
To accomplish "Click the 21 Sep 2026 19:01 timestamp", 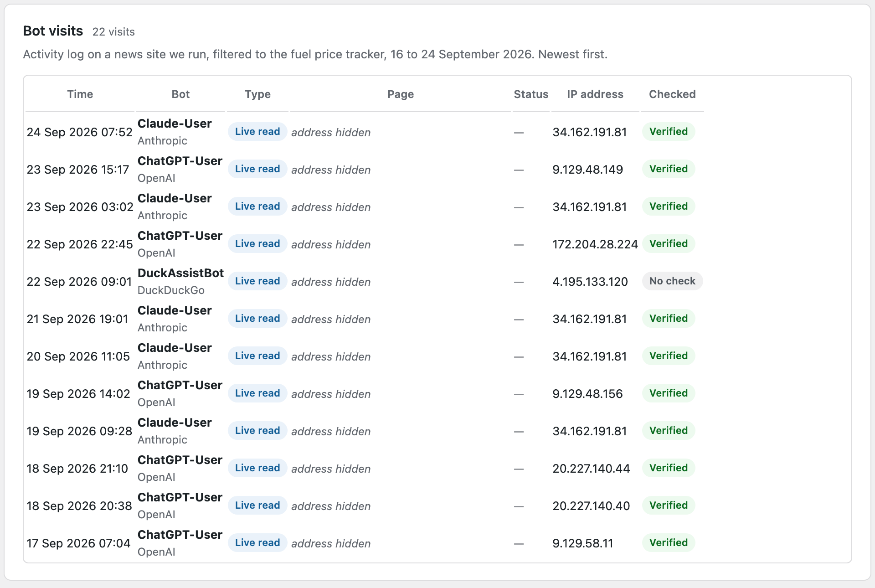I will coord(77,319).
